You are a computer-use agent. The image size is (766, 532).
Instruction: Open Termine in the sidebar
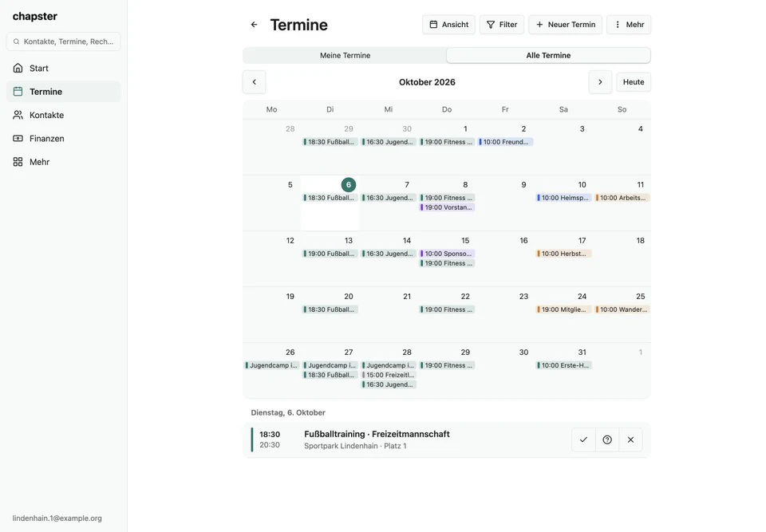[x=64, y=92]
